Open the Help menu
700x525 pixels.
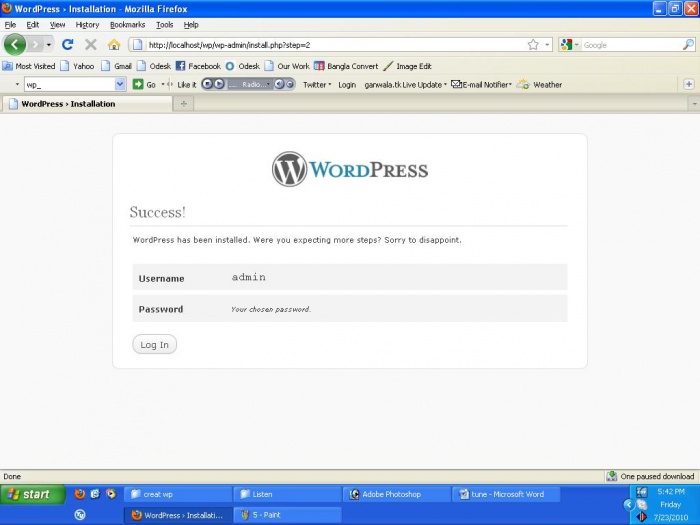point(191,25)
